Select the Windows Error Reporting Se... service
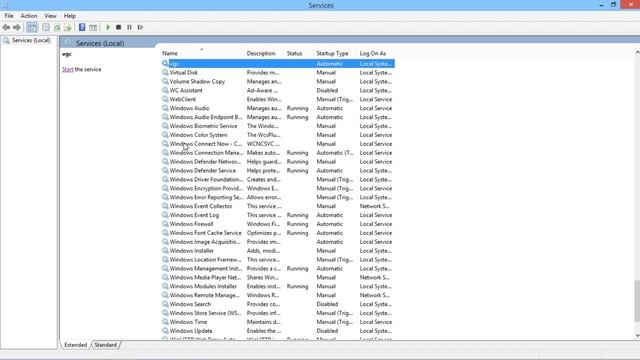640x360 pixels. [x=278, y=197]
